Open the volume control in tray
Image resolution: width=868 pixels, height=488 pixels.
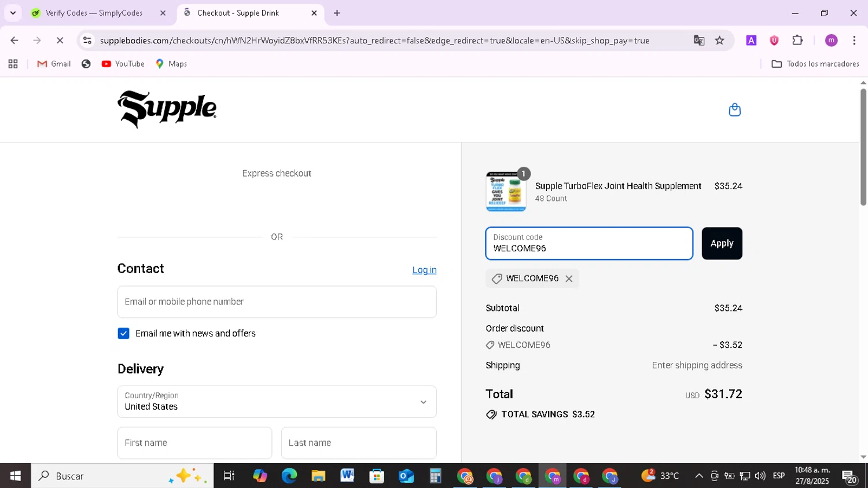pos(760,476)
